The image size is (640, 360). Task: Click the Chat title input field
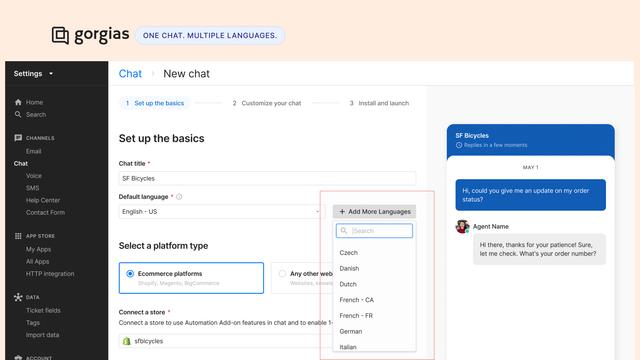coord(267,178)
